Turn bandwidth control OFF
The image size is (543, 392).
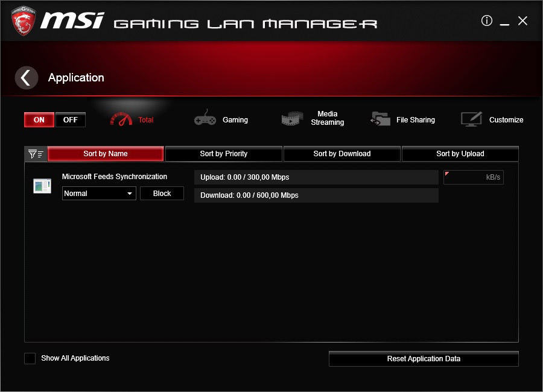pos(71,120)
